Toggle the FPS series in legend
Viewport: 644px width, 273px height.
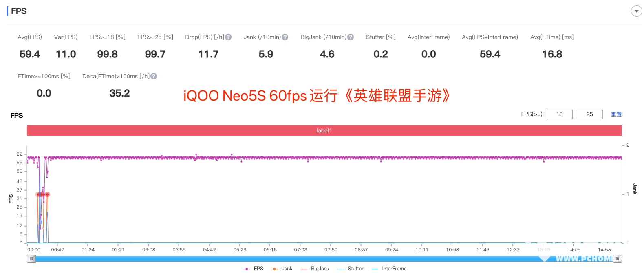(254, 269)
